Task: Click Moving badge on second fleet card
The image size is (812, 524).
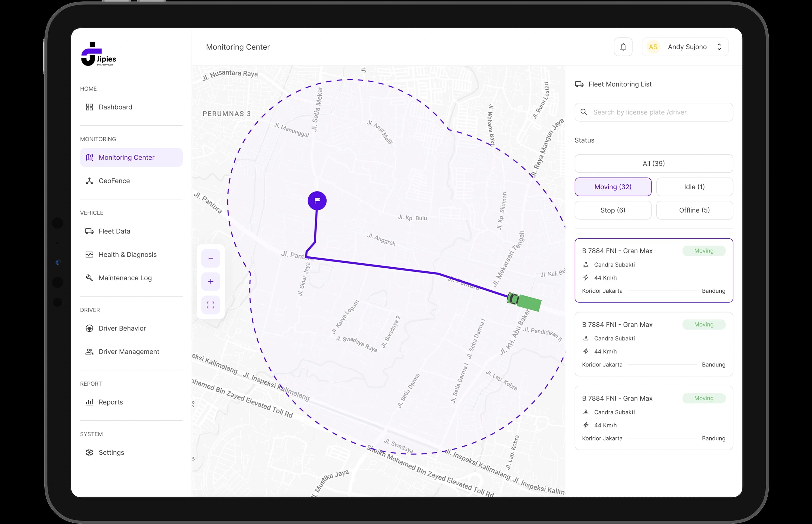Action: (x=704, y=325)
